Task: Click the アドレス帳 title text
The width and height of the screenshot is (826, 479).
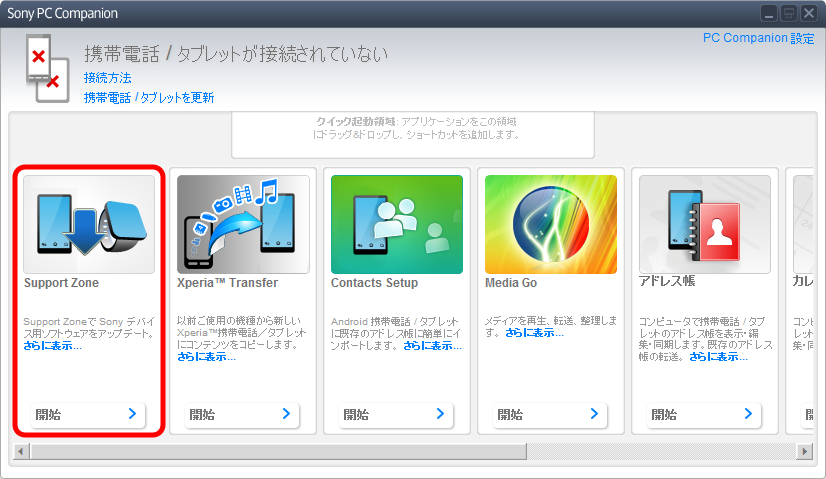Action: pyautogui.click(x=667, y=281)
